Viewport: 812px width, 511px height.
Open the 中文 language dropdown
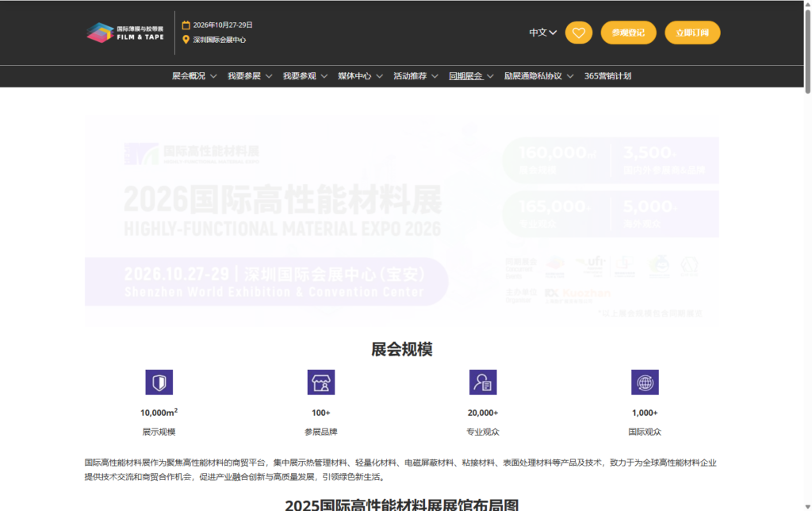(542, 33)
